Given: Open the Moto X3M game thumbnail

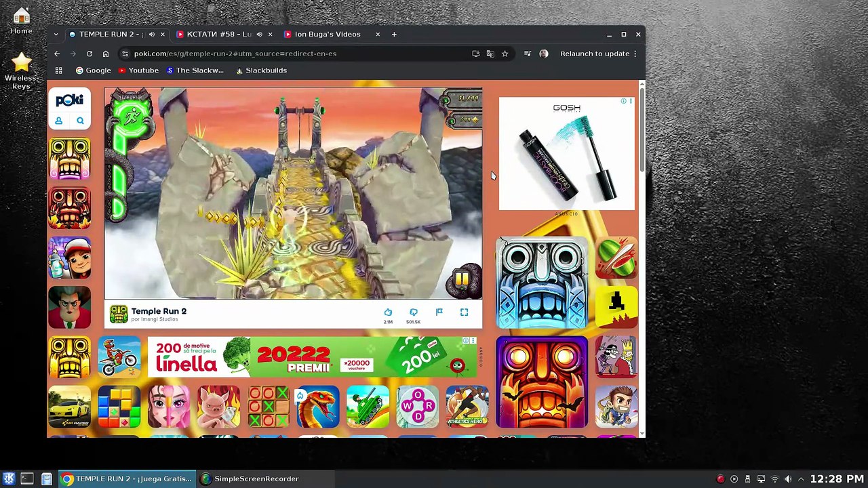Looking at the screenshot, I should (119, 357).
